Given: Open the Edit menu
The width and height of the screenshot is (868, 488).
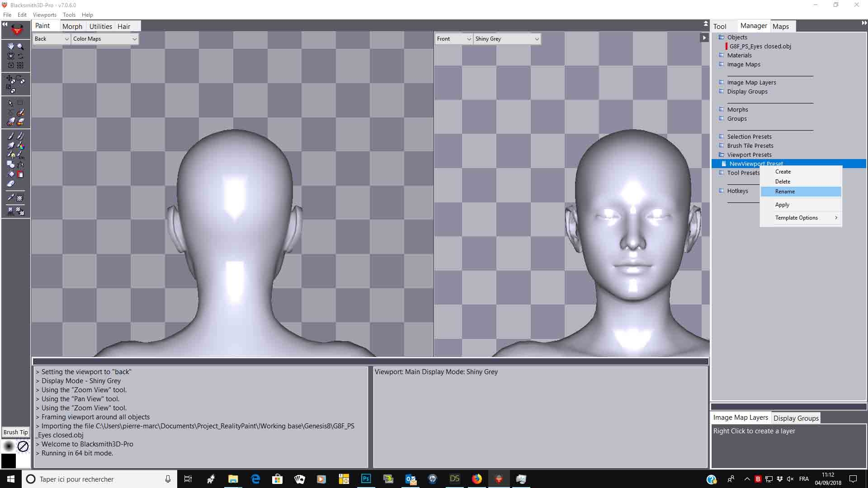Looking at the screenshot, I should 22,15.
